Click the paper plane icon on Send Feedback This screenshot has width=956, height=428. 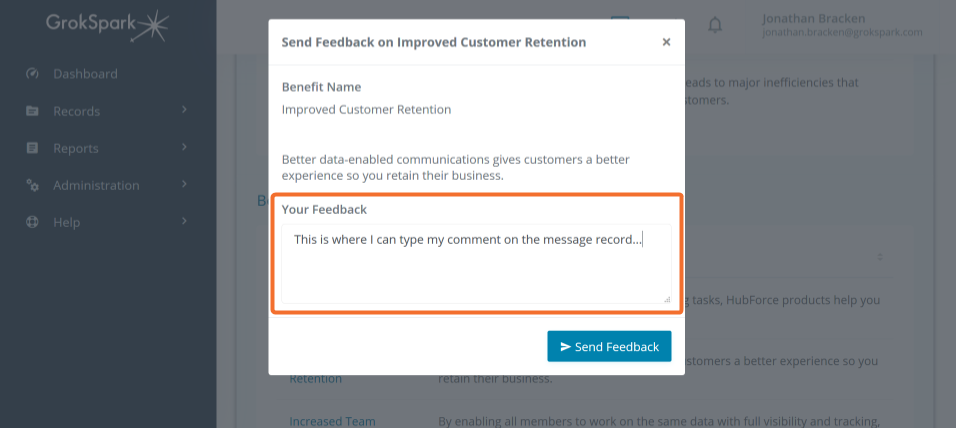pyautogui.click(x=566, y=346)
